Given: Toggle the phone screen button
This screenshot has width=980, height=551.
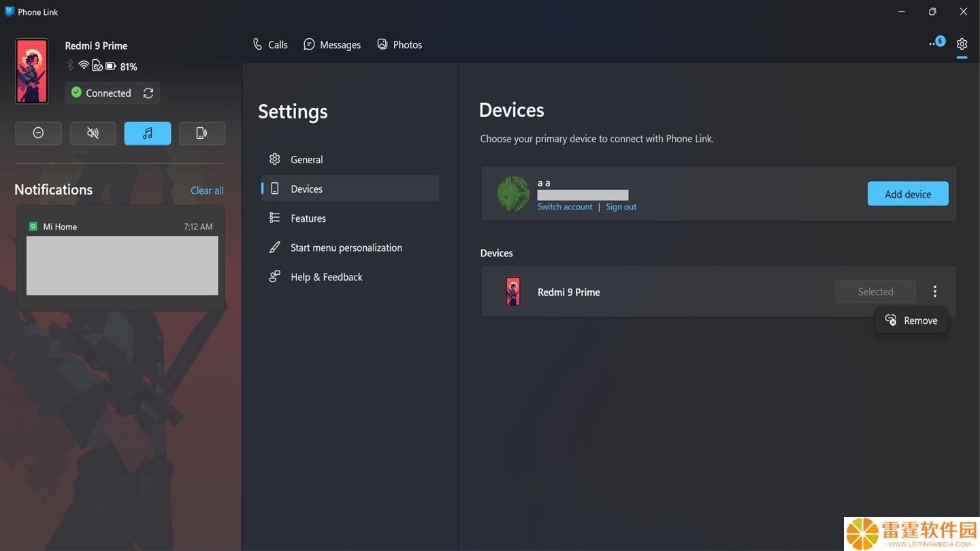Looking at the screenshot, I should pyautogui.click(x=202, y=133).
